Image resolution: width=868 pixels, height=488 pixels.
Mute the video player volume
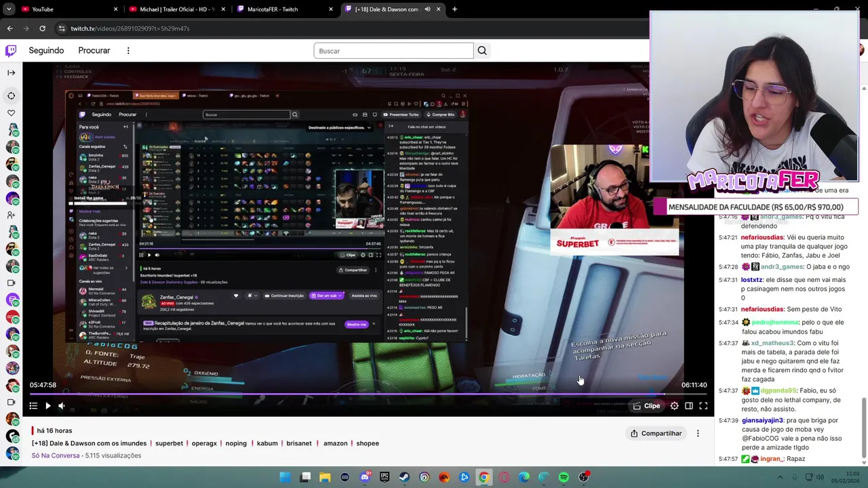[x=61, y=406]
